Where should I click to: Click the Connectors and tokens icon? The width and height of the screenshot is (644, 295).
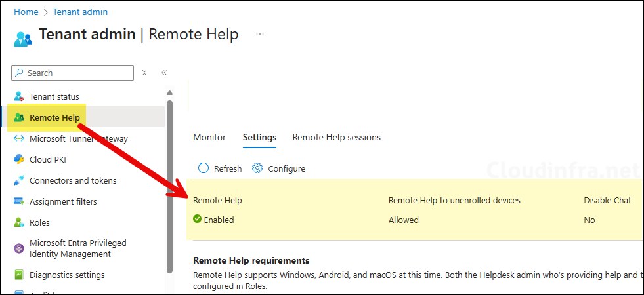[19, 180]
